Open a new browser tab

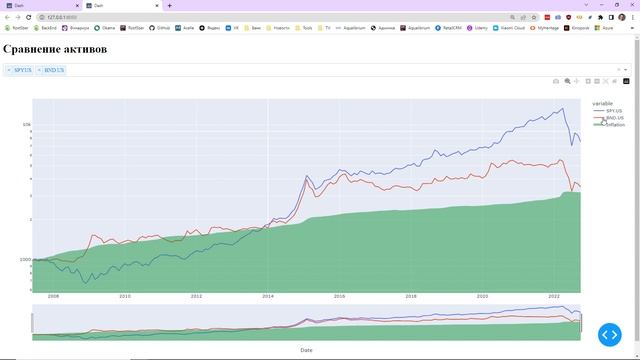point(169,6)
